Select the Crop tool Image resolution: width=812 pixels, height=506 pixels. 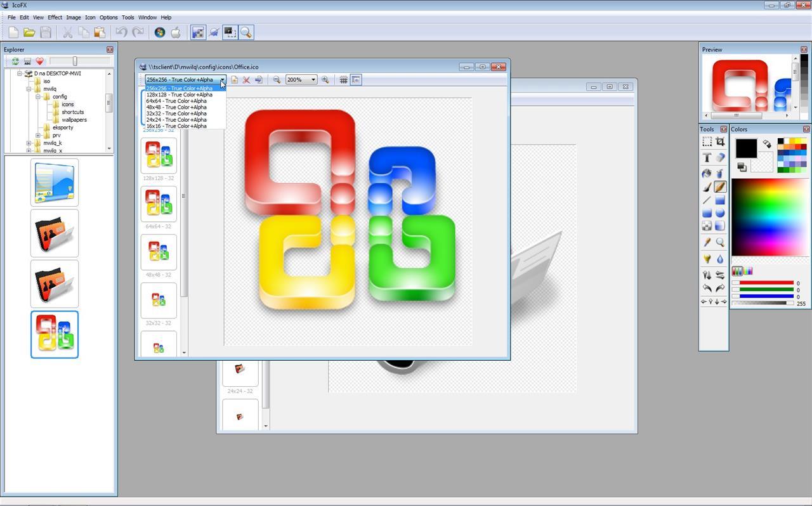pyautogui.click(x=720, y=142)
